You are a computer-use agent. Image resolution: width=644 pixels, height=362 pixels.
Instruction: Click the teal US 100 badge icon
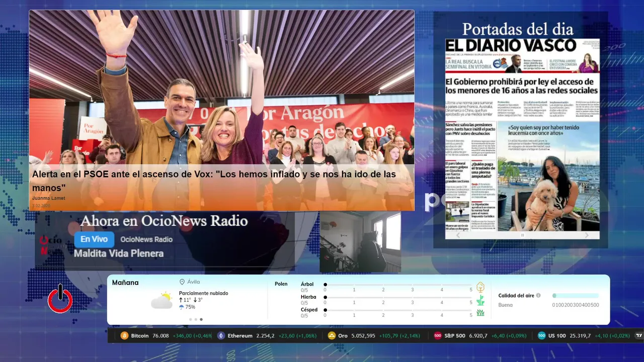tap(541, 335)
